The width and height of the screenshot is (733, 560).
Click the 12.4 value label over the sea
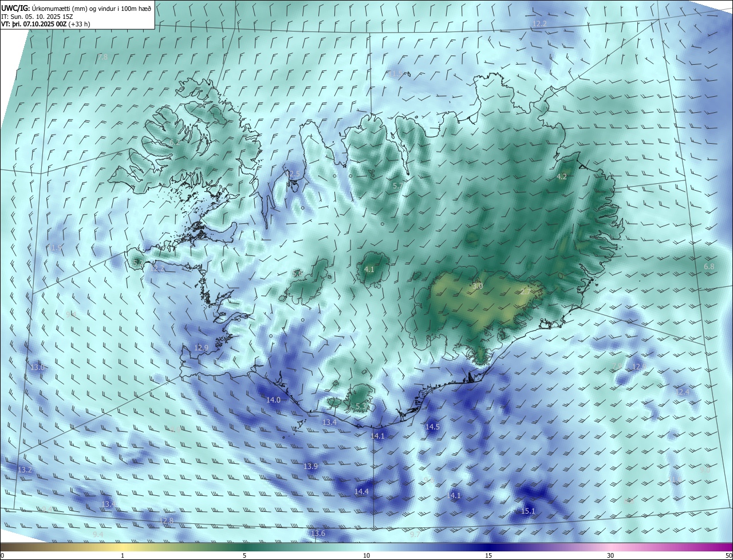point(683,392)
